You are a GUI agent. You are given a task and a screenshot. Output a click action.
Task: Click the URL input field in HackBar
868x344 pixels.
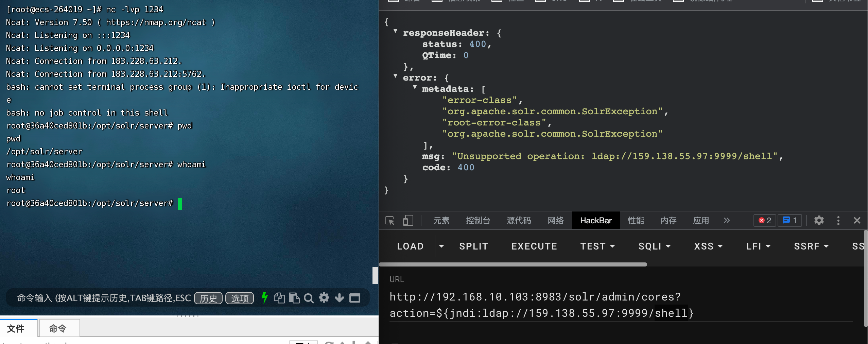(578, 305)
